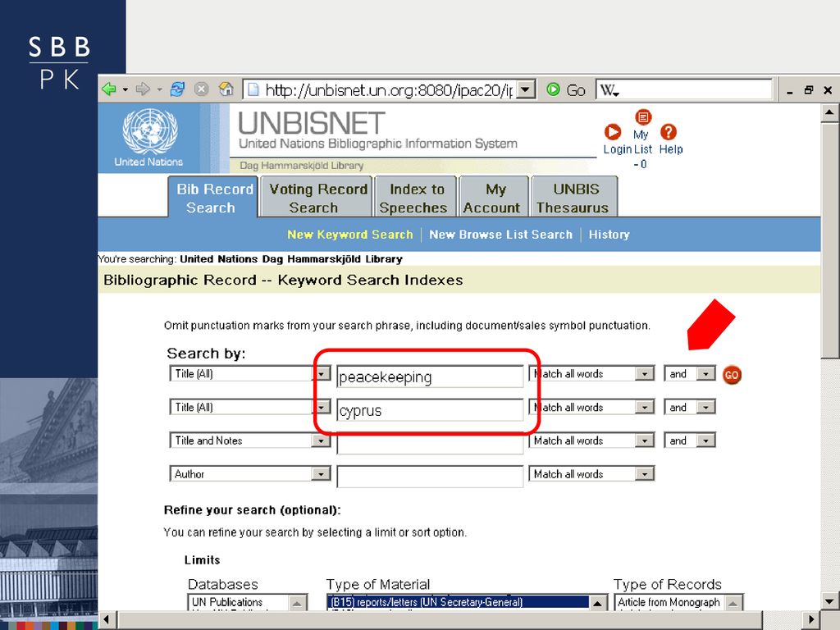Click the History link
Viewport: 840px width, 630px height.
click(609, 235)
